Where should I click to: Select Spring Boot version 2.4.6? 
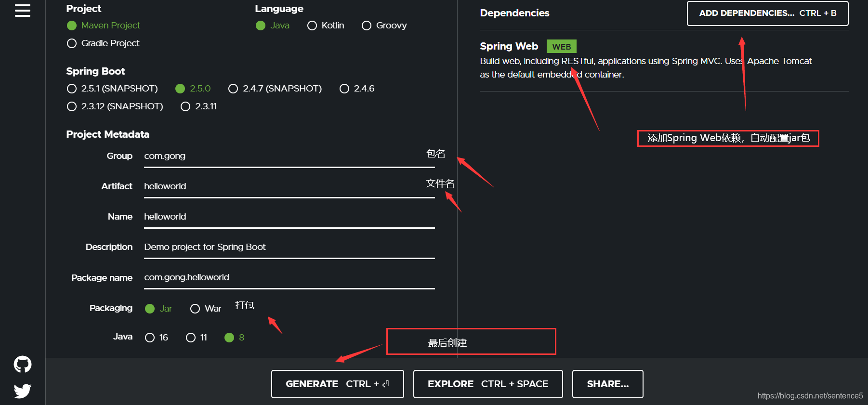pyautogui.click(x=357, y=89)
